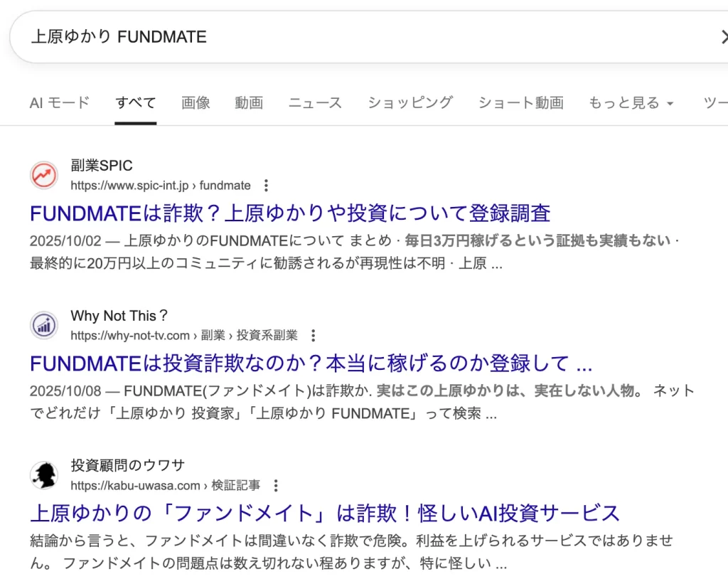The height and width of the screenshot is (584, 728).
Task: Open the Why Not This？ site name
Action: point(119,315)
